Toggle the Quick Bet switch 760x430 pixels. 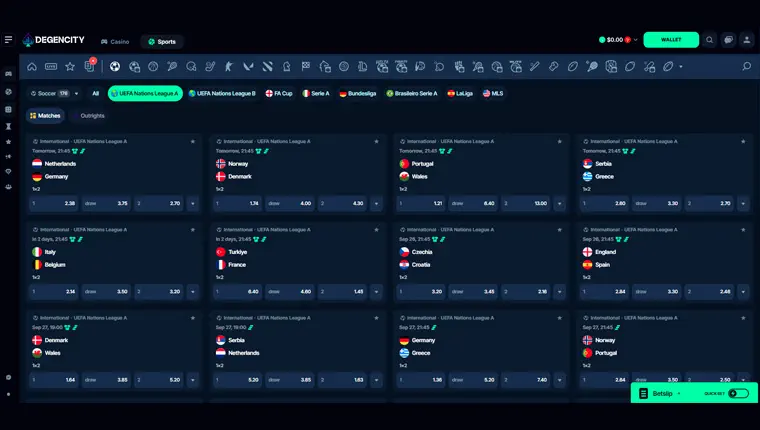point(739,393)
